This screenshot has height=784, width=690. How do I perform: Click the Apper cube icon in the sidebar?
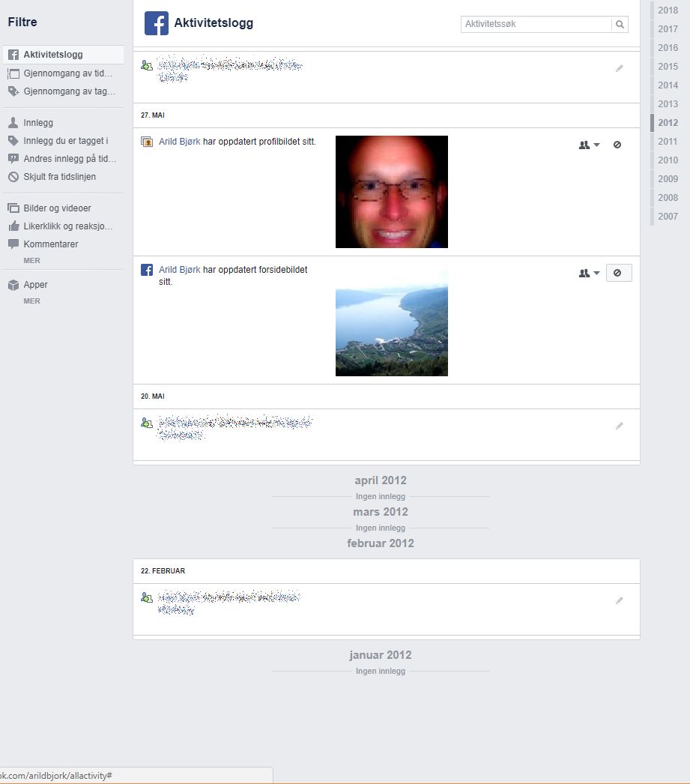13,285
